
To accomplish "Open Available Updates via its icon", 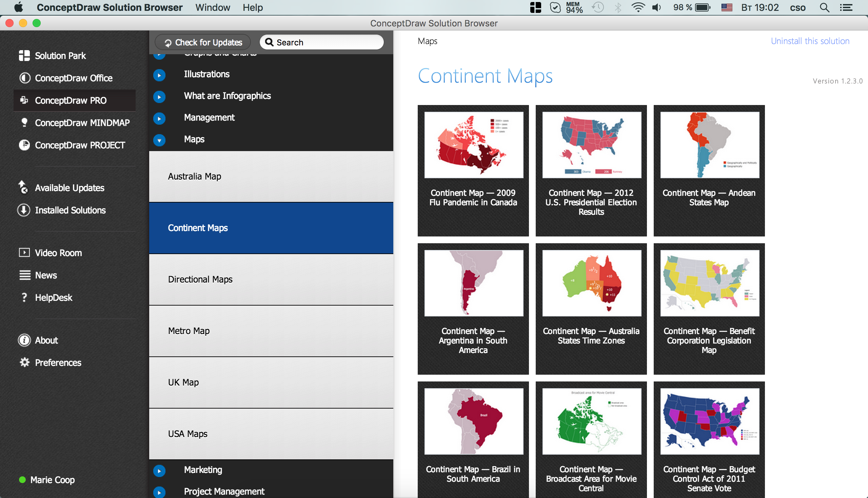I will [x=23, y=187].
